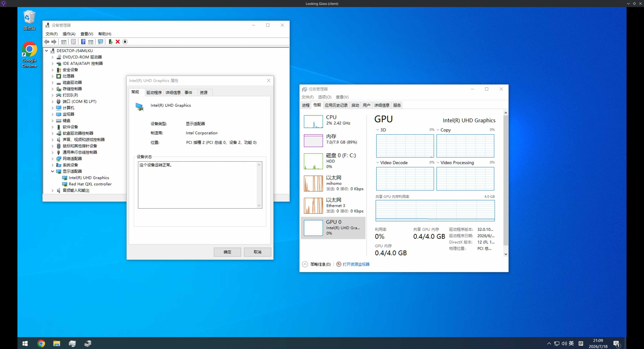Click the Back arrow in Device Manager toolbar
Image resolution: width=644 pixels, height=349 pixels.
(47, 42)
